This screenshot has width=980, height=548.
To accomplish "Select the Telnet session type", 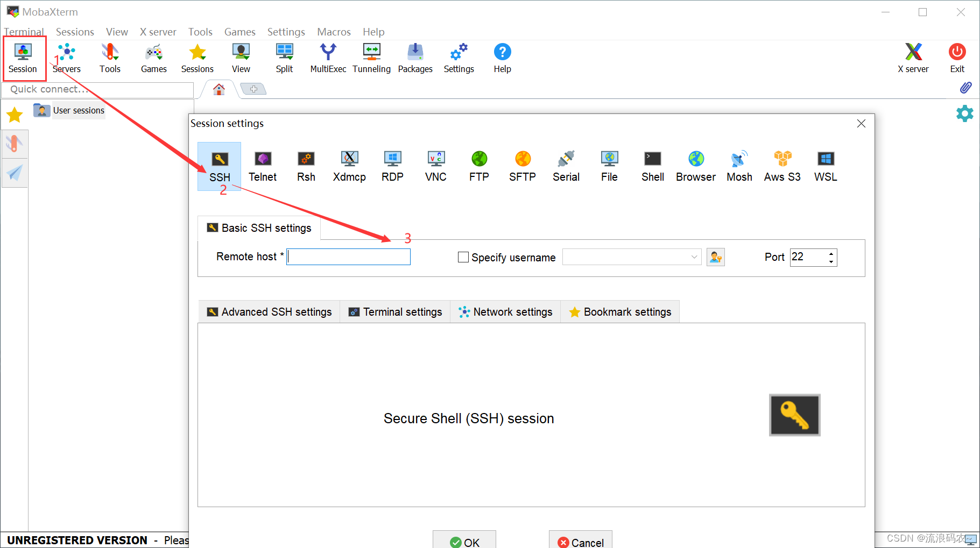I will [263, 166].
